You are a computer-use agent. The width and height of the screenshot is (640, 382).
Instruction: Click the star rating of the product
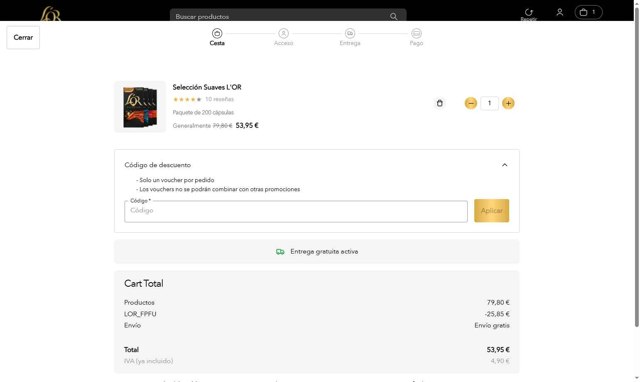(x=187, y=99)
